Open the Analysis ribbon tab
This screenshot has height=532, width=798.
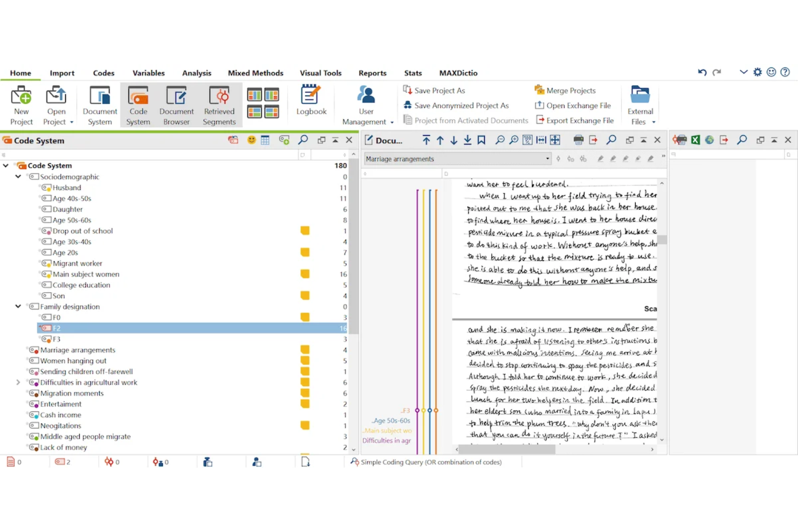[x=197, y=73]
